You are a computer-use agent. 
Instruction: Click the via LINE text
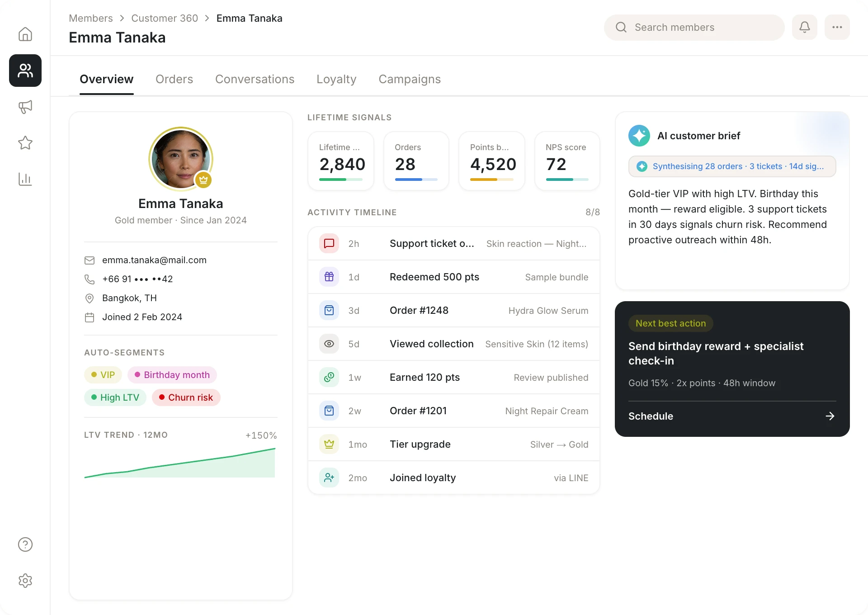pyautogui.click(x=571, y=478)
